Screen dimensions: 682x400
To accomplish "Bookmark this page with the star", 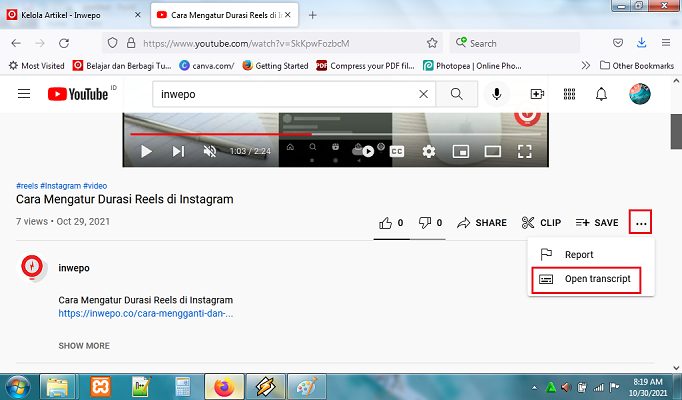I will [432, 43].
